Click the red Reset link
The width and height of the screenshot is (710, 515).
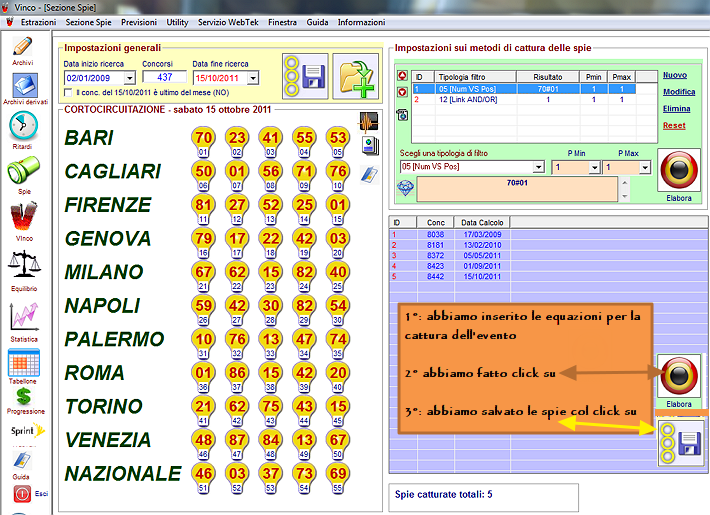pos(674,126)
